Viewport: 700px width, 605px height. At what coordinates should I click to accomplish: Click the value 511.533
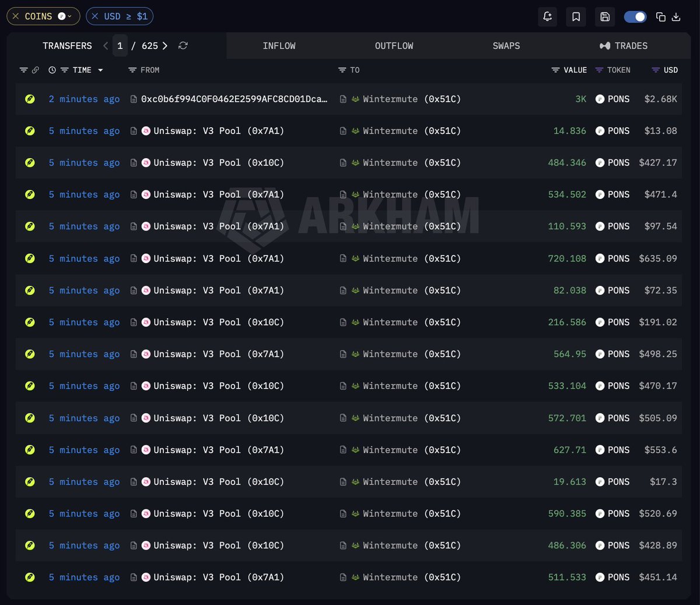point(567,578)
